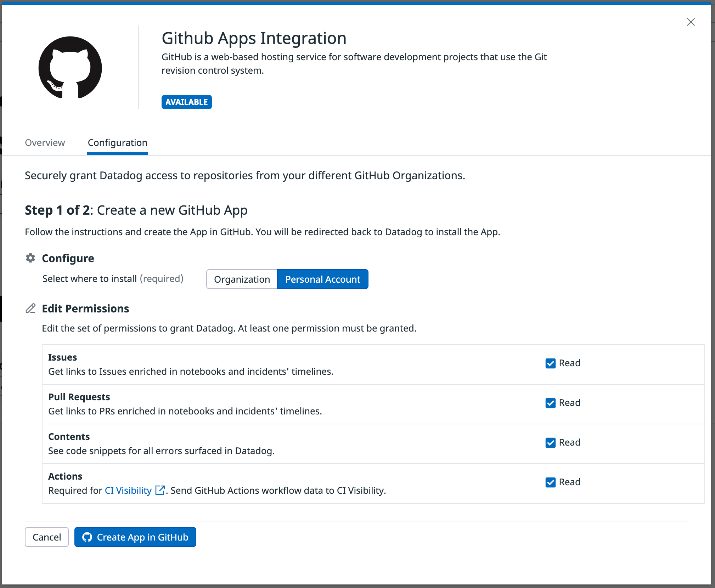Screen dimensions: 715x588
Task: Click the Actions permission title
Action: click(x=65, y=476)
